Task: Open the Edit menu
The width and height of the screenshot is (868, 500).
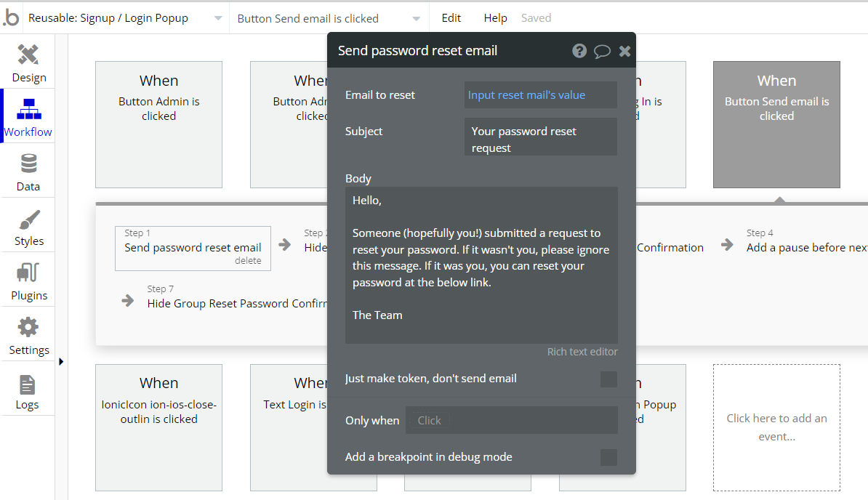Action: pos(451,18)
